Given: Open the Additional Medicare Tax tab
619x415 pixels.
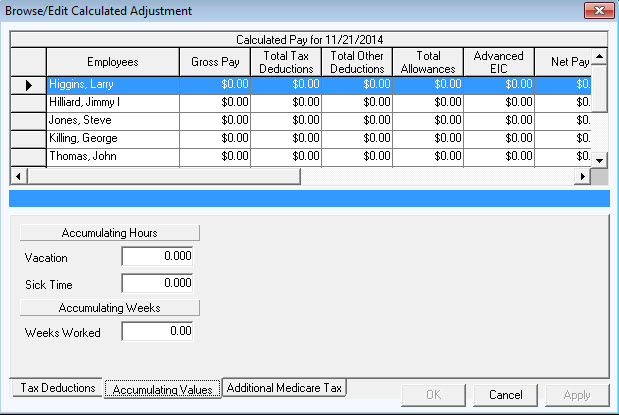Looking at the screenshot, I should tap(285, 388).
